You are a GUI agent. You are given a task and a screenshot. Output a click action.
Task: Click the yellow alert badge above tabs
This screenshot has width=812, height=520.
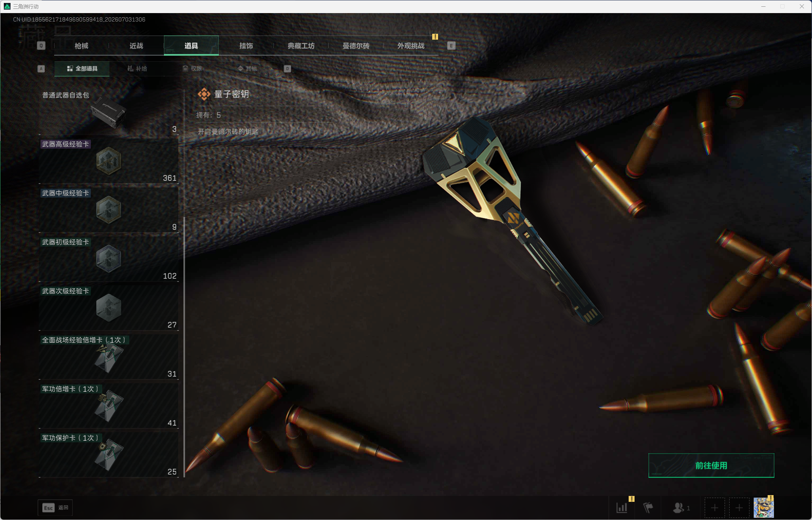435,37
